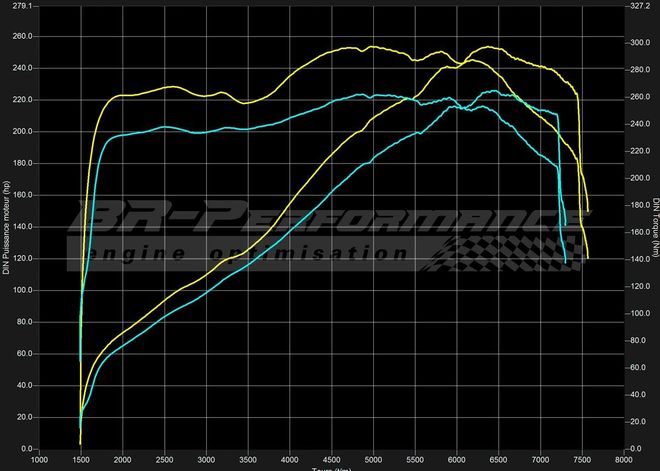Click the 'DIN Torque (Nm)' axis title

click(x=654, y=227)
